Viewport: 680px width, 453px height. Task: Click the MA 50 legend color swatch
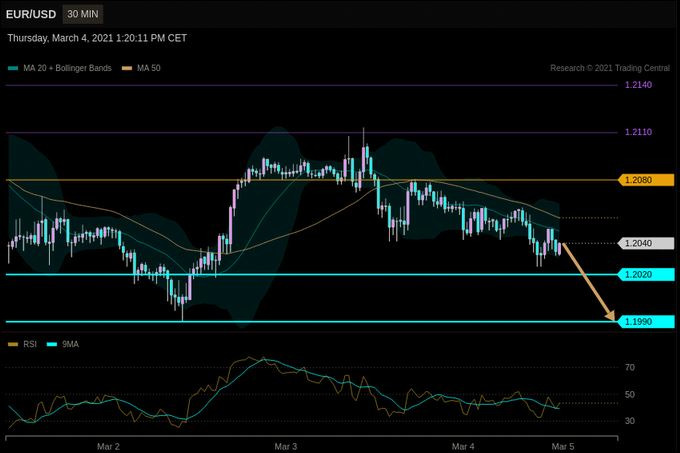click(x=127, y=68)
